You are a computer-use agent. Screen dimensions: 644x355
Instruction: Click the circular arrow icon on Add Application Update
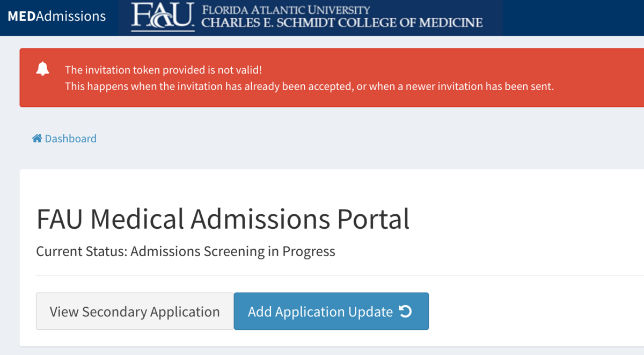[x=406, y=311]
